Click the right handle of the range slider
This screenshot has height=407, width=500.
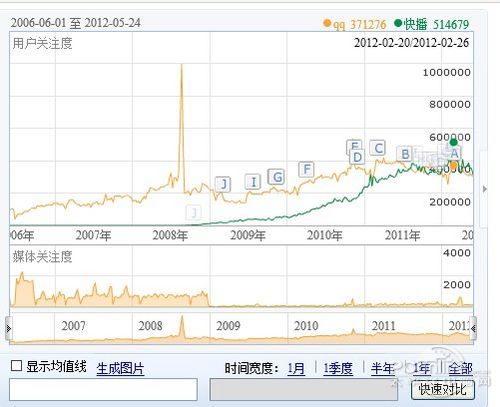(473, 329)
